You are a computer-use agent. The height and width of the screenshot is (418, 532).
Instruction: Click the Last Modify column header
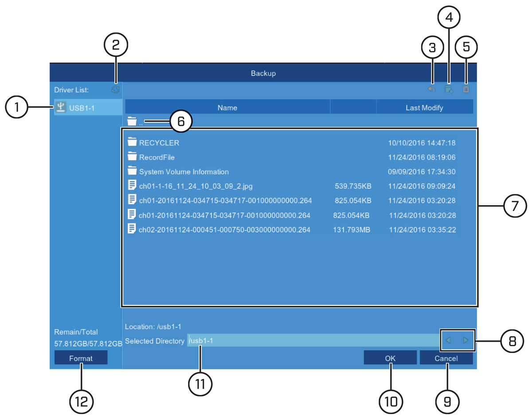[424, 107]
